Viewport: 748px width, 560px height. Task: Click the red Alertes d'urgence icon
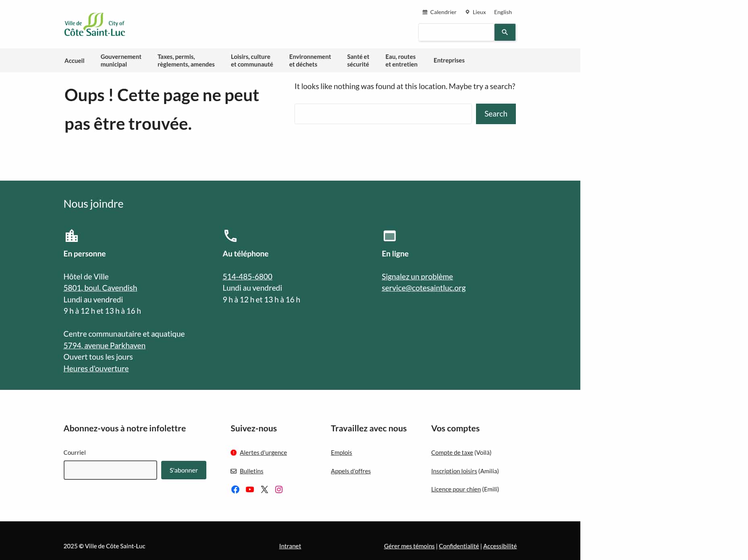click(233, 452)
